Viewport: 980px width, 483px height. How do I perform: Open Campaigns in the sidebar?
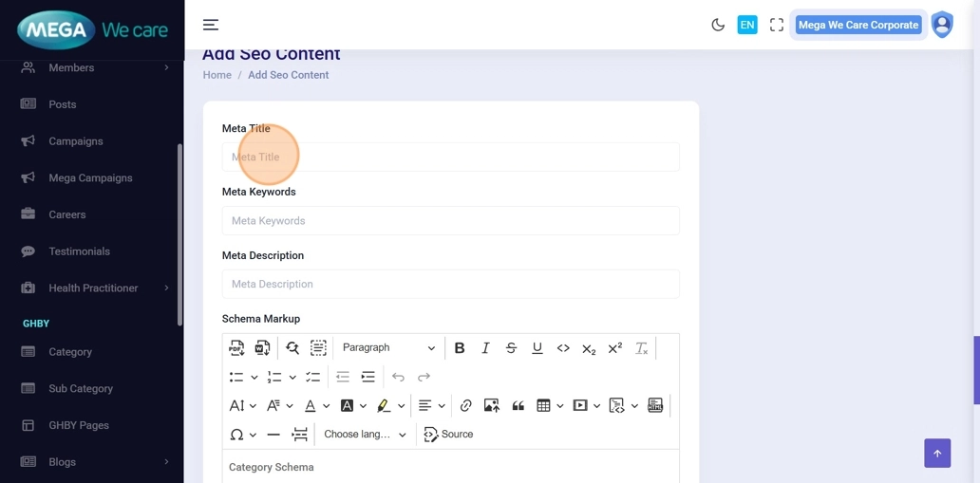[x=76, y=141]
